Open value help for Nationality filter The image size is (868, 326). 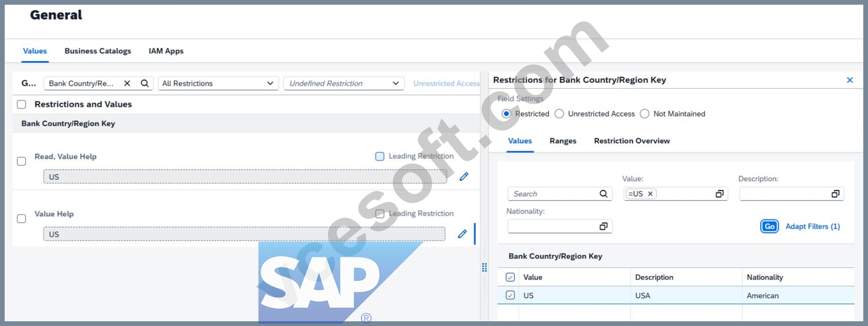603,226
